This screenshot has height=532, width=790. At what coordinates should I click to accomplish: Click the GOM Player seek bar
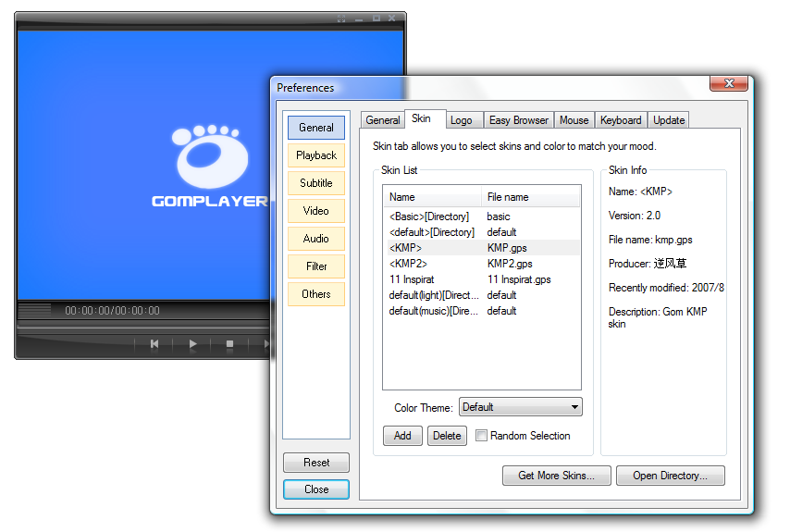pyautogui.click(x=143, y=328)
